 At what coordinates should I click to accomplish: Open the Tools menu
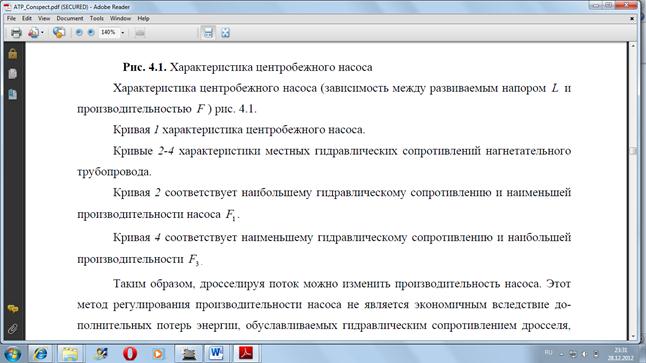pyautogui.click(x=96, y=19)
